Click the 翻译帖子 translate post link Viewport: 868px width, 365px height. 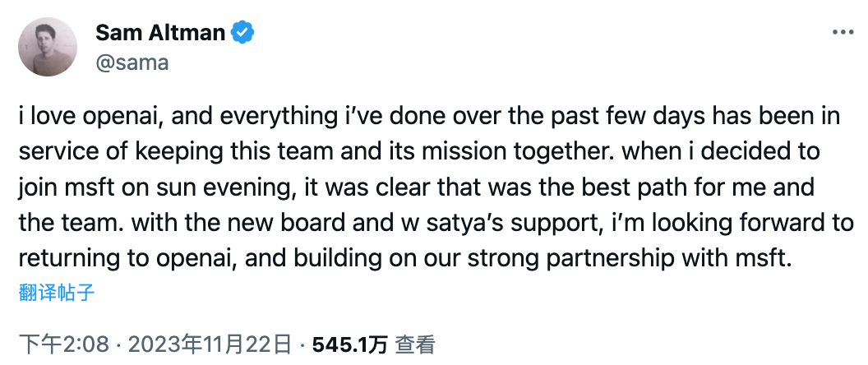pos(56,293)
